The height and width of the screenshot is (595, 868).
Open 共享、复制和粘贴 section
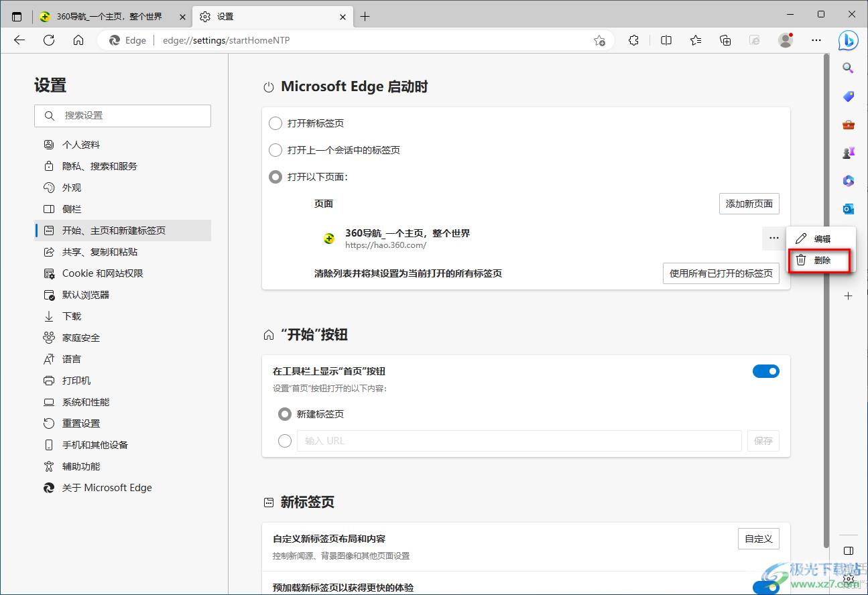click(x=123, y=252)
